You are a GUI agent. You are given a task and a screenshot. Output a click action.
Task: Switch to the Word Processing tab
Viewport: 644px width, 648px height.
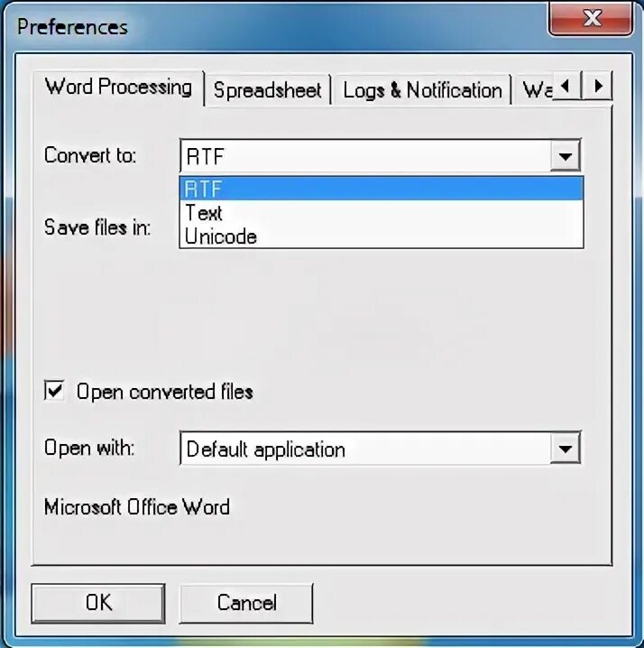tap(118, 88)
